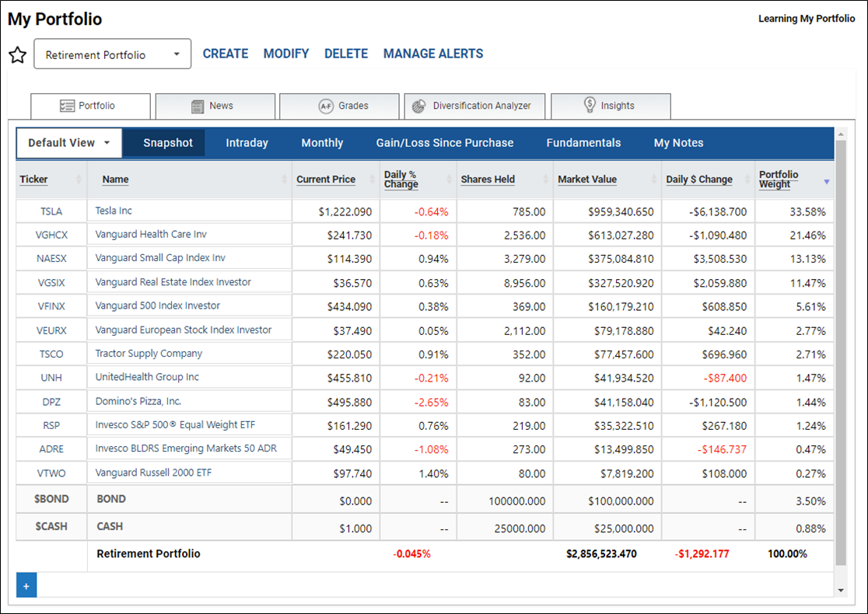Viewport: 868px width, 614px height.
Task: Switch to the Intraday tab
Action: (x=247, y=143)
